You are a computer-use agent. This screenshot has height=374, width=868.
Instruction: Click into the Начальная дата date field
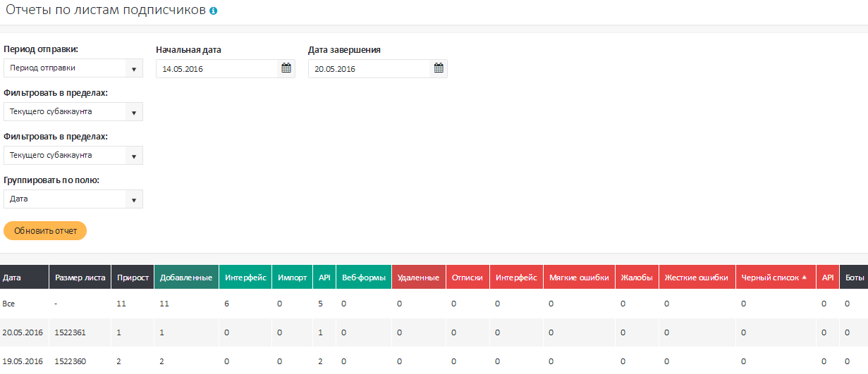[x=217, y=69]
